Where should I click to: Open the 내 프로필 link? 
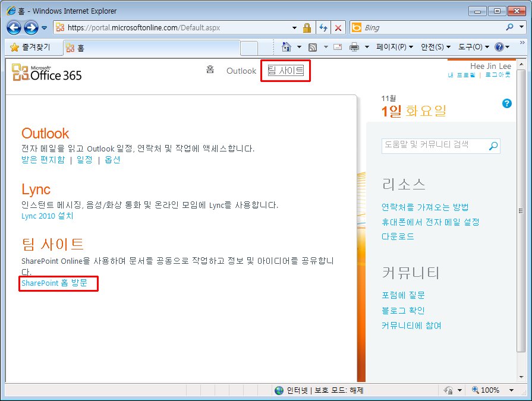461,75
